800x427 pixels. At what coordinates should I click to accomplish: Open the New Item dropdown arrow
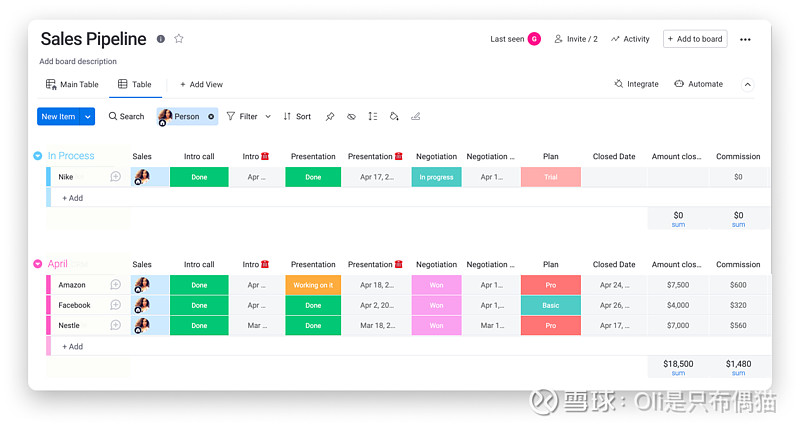(88, 117)
